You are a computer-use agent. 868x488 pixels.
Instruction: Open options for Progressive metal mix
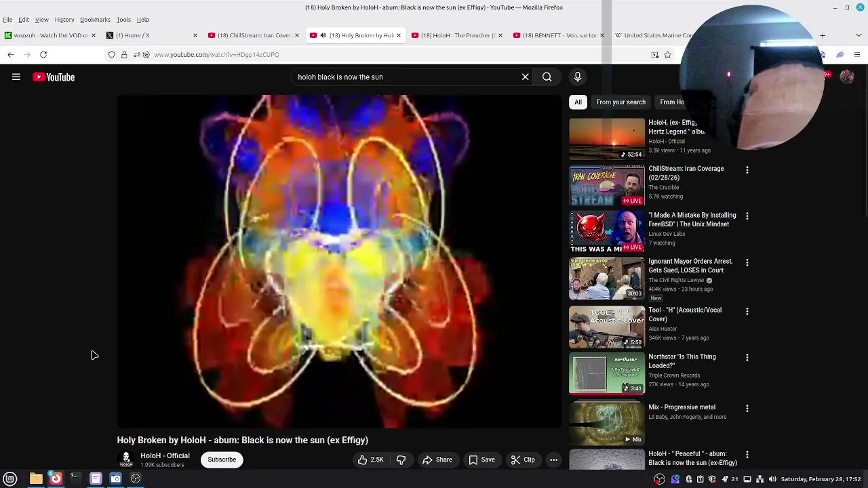click(x=747, y=409)
